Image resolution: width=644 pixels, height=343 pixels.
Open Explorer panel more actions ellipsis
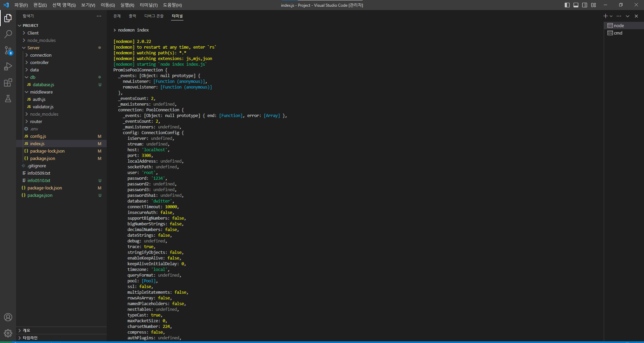point(99,16)
